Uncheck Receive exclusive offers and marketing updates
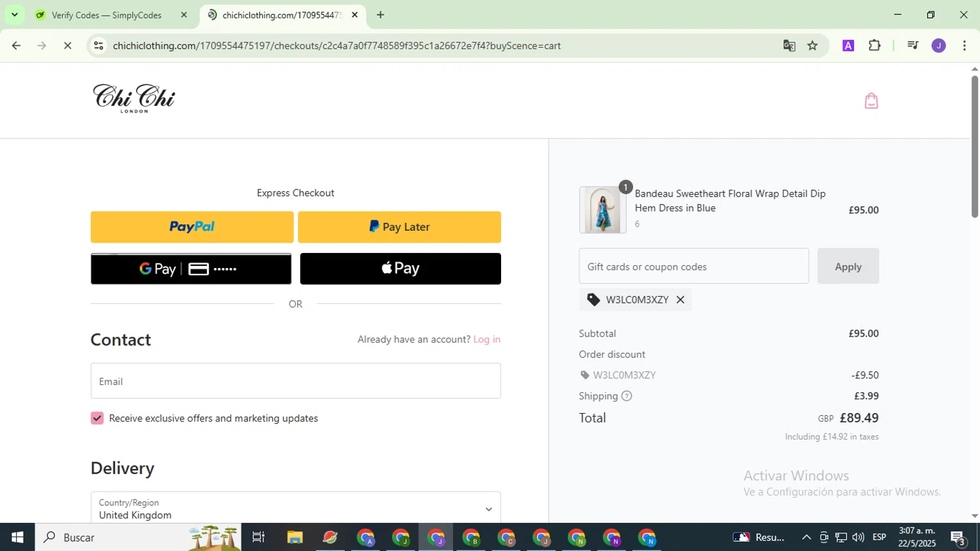 pos(97,418)
